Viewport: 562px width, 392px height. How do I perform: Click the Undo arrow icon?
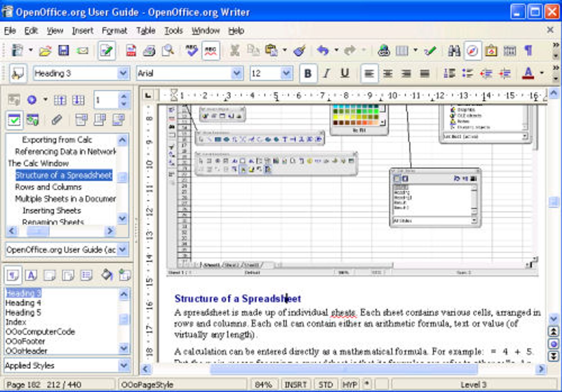(323, 51)
